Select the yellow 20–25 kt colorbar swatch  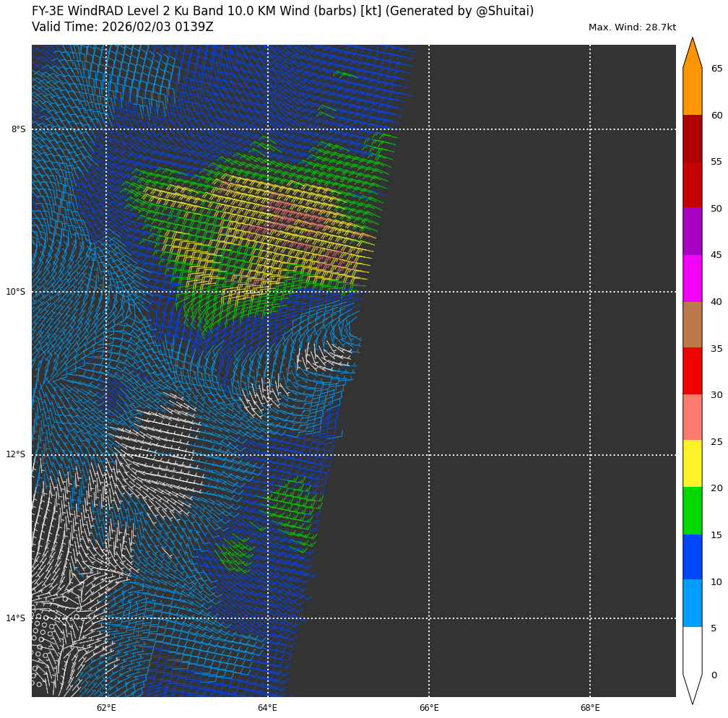point(692,464)
